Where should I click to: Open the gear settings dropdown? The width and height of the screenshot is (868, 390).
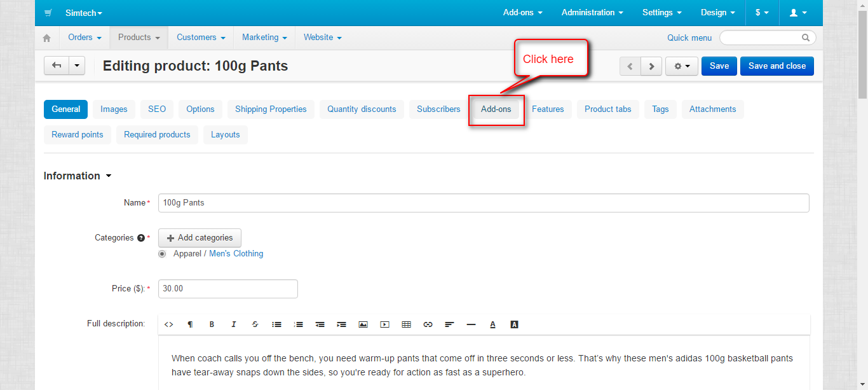681,66
